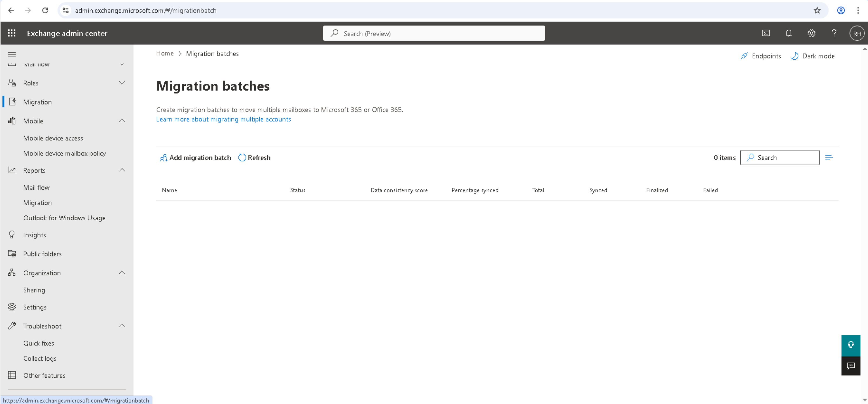This screenshot has height=404, width=868.
Task: Open the list filter options icon
Action: pos(829,157)
